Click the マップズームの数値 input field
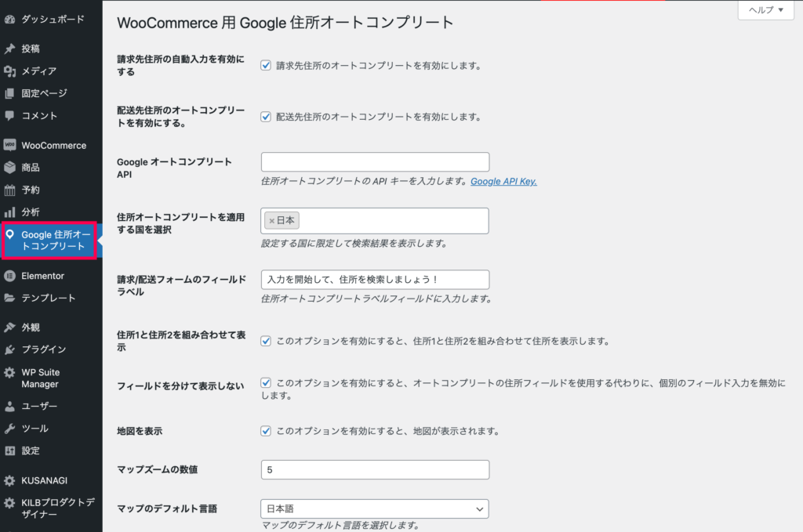803x532 pixels. 375,469
